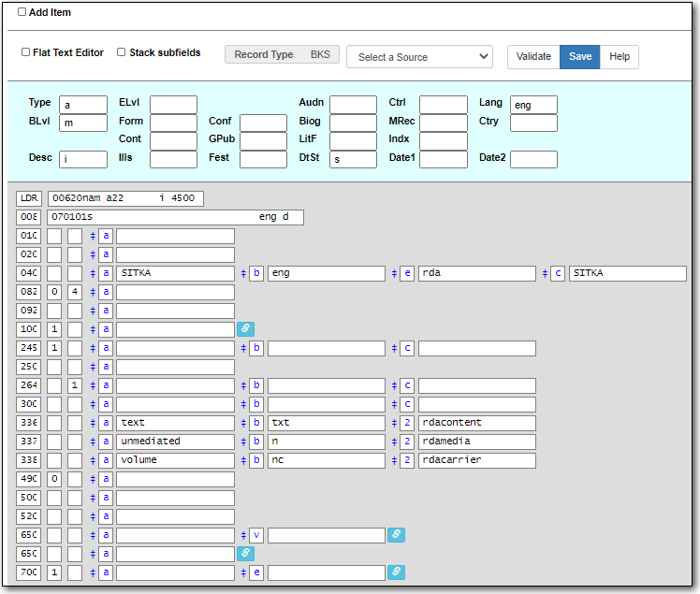
Task: Select the LDR leader text field
Action: pyautogui.click(x=125, y=198)
